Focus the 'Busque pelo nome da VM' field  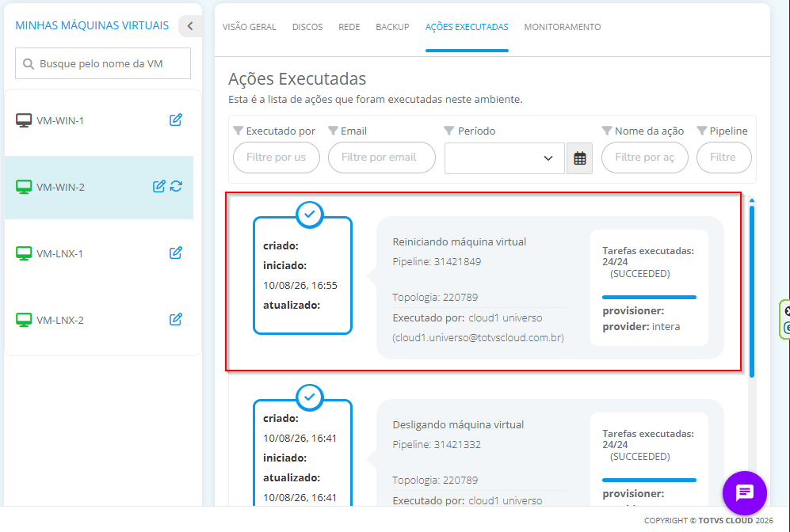pos(103,63)
